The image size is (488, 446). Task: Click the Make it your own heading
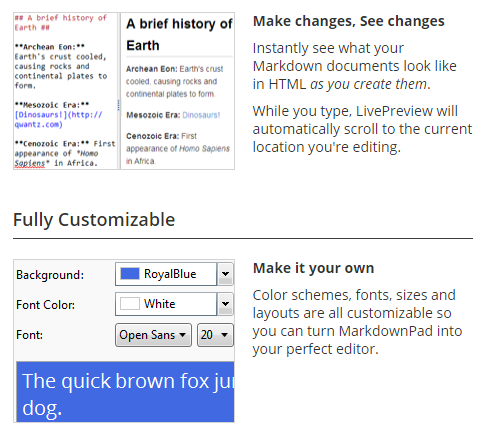(313, 268)
